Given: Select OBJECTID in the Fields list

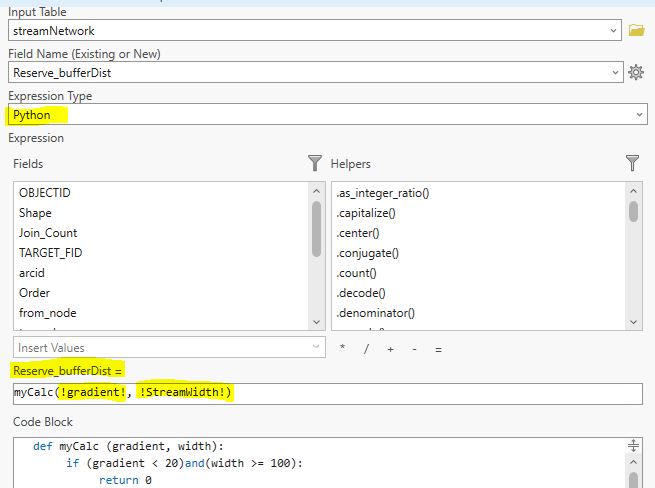Looking at the screenshot, I should tap(45, 193).
